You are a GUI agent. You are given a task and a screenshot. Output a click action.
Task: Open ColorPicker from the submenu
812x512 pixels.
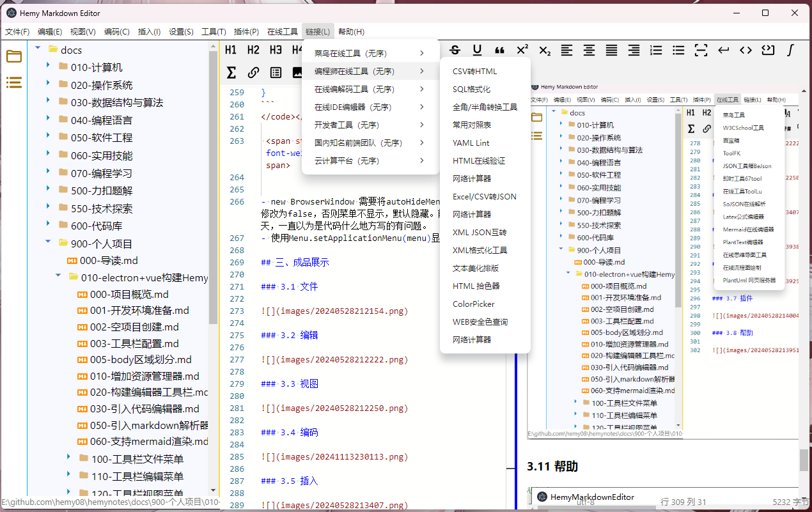[x=473, y=304]
